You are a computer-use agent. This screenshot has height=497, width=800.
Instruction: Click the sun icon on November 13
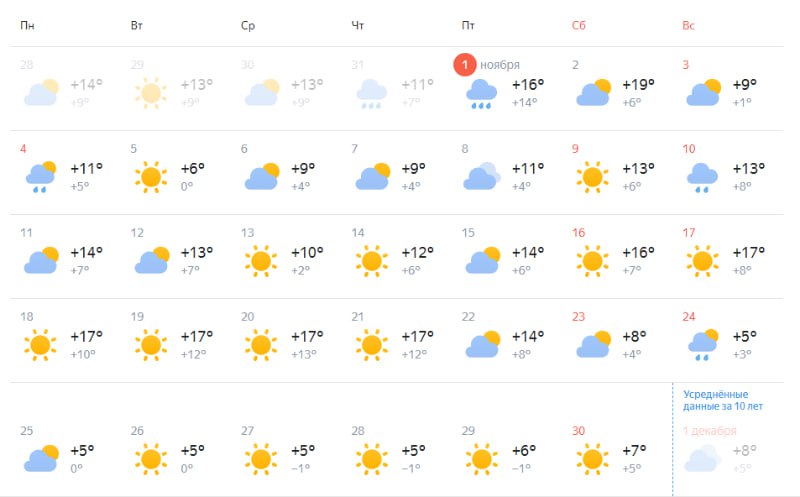point(261,261)
